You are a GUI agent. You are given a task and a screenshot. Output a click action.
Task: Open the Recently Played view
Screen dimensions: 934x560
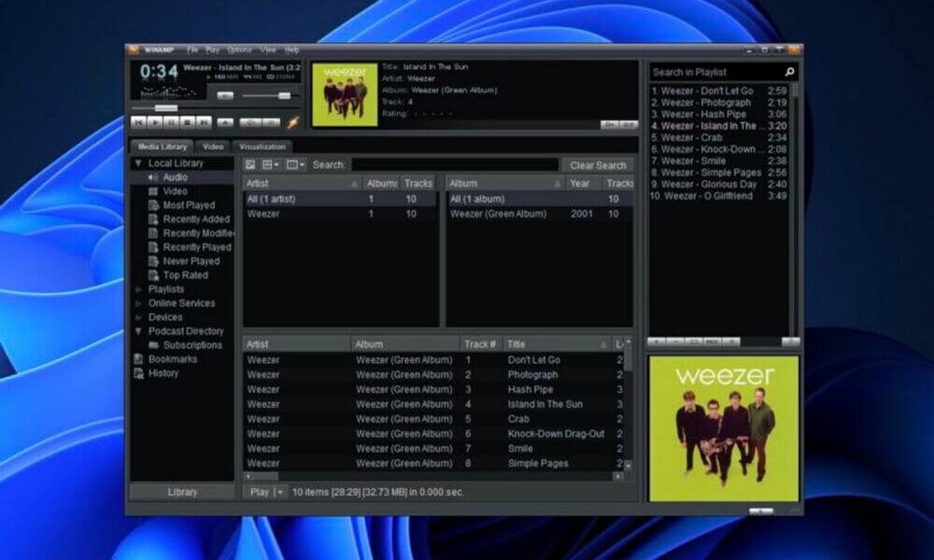pyautogui.click(x=196, y=247)
